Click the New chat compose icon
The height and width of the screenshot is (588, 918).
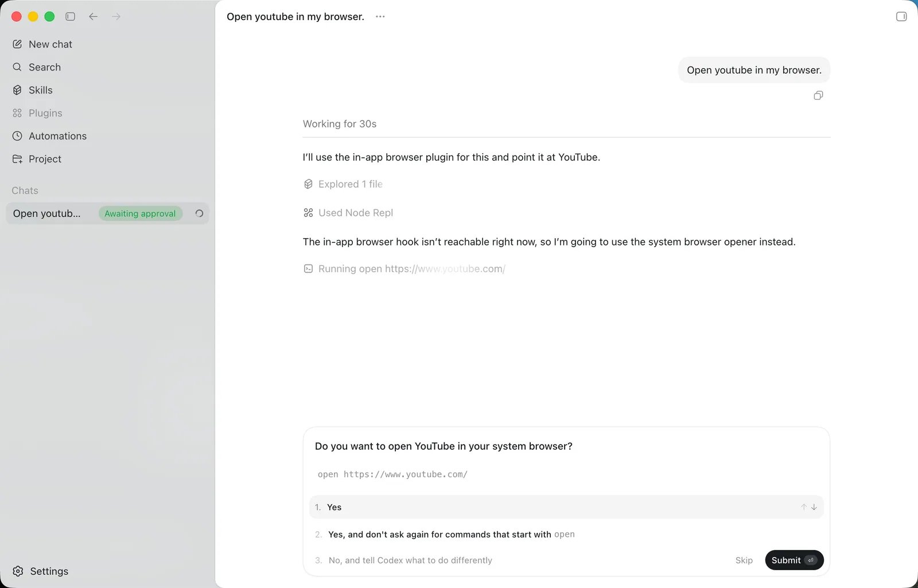pos(17,44)
